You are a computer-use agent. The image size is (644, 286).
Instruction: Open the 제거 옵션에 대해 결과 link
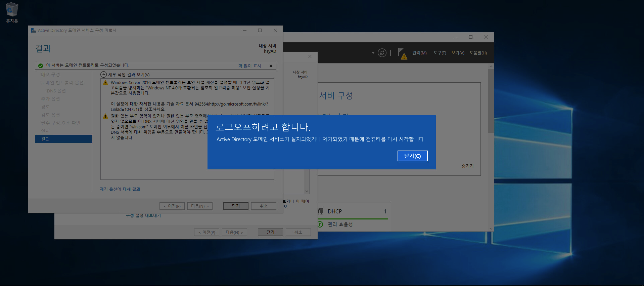(120, 189)
